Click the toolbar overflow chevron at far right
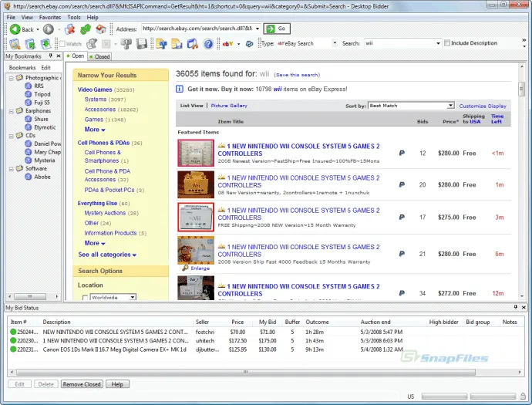532x405 pixels. pyautogui.click(x=524, y=40)
